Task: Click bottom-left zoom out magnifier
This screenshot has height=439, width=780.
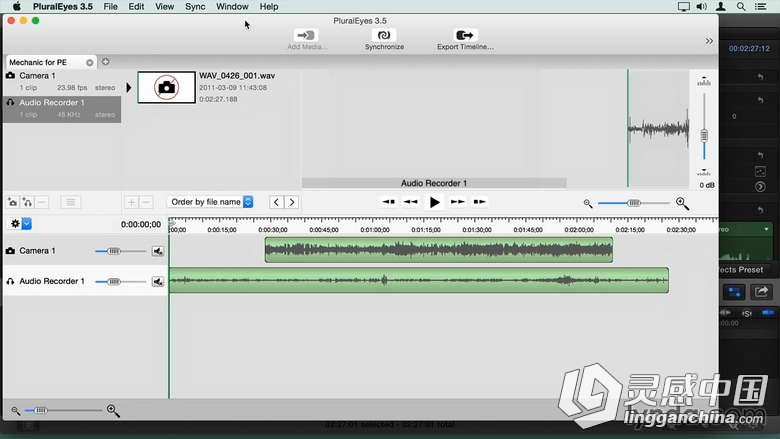Action: coord(15,411)
